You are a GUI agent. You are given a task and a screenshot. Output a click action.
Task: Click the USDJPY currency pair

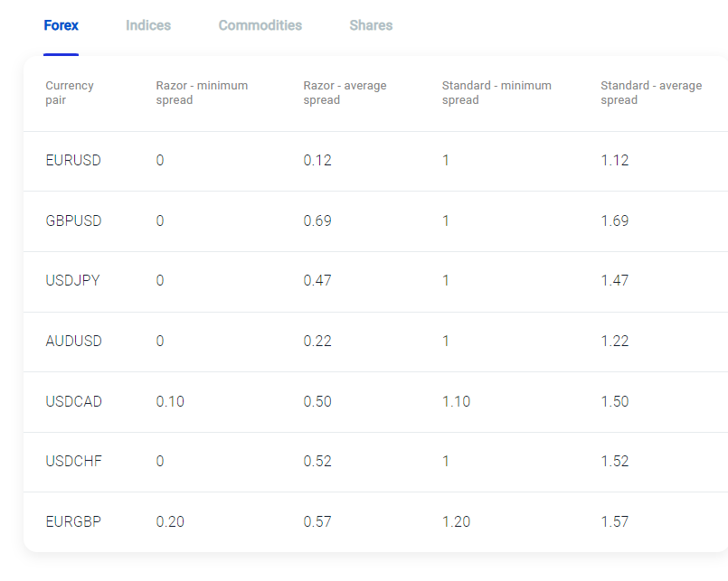coord(72,281)
